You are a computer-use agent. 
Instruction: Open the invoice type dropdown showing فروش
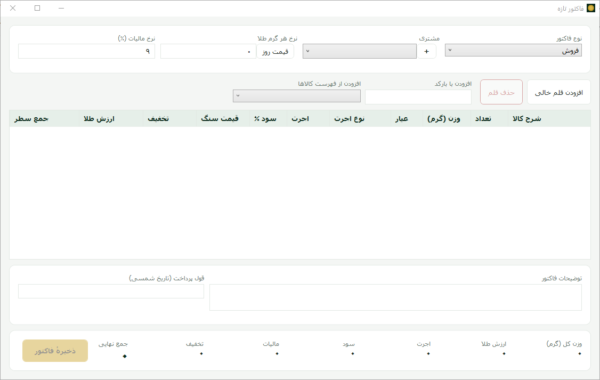click(513, 51)
